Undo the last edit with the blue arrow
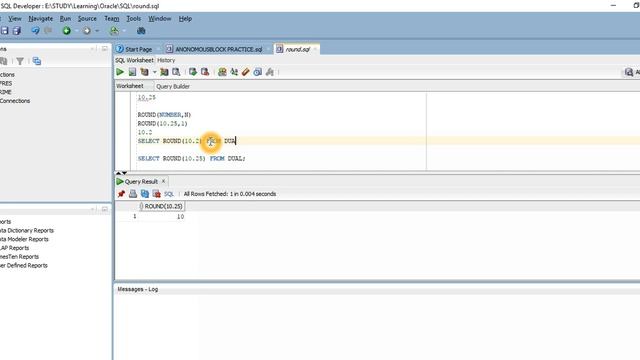This screenshot has width=640, height=360. [36, 31]
